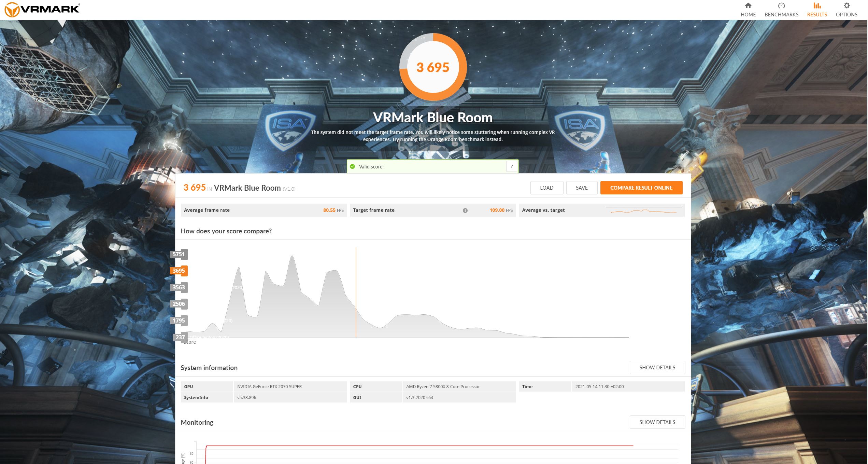Go to the HOME tab label
The width and height of the screenshot is (868, 464).
tap(748, 14)
